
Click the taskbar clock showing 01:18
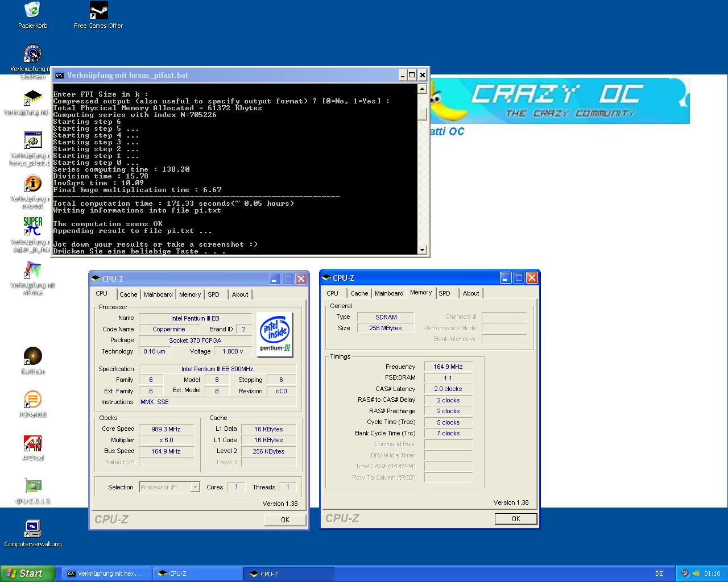pos(712,573)
